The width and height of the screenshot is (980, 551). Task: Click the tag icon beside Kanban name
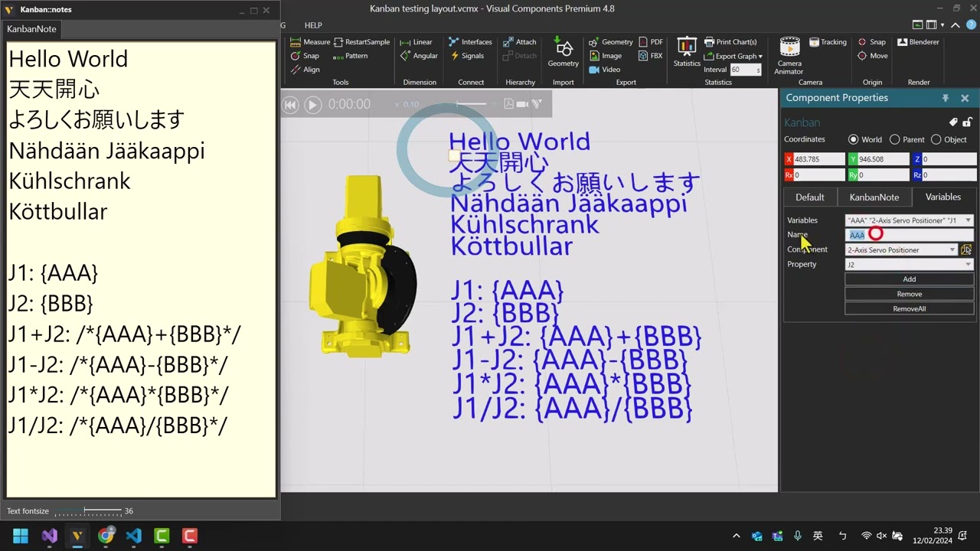[x=953, y=122]
